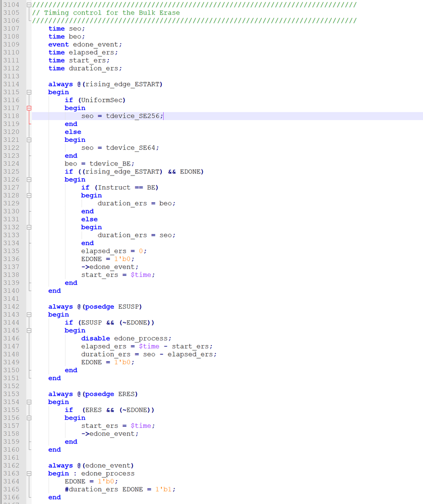Collapse the ESUSP always begin block

tap(29, 314)
